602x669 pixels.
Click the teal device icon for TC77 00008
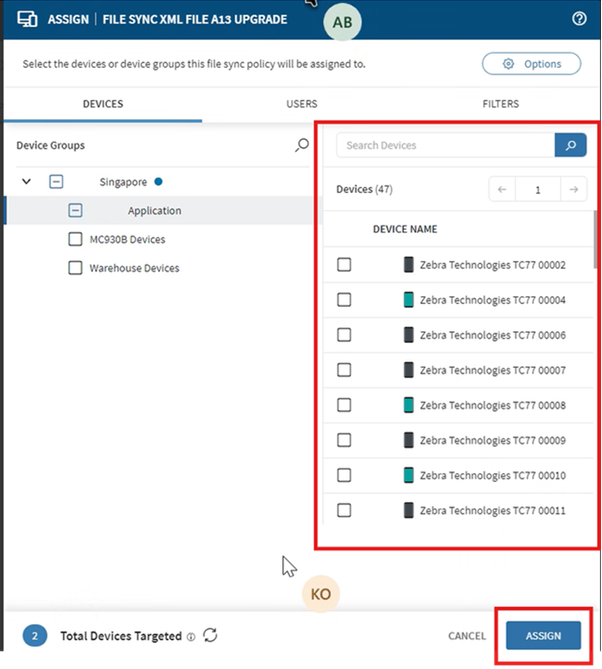pyautogui.click(x=408, y=404)
